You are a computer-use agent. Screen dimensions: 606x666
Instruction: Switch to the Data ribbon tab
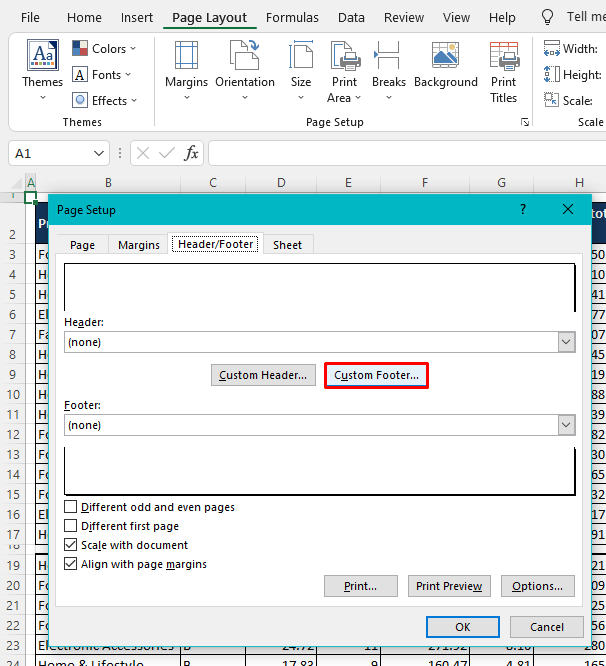pyautogui.click(x=351, y=17)
